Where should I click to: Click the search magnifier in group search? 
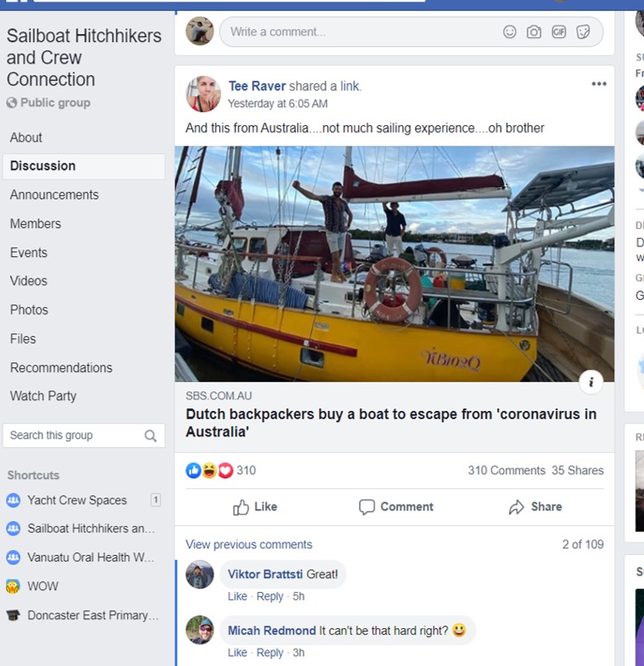tap(151, 436)
